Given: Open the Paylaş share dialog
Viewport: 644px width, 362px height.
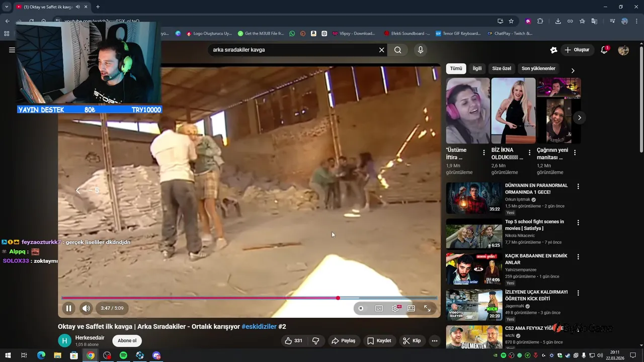Looking at the screenshot, I should [x=343, y=341].
